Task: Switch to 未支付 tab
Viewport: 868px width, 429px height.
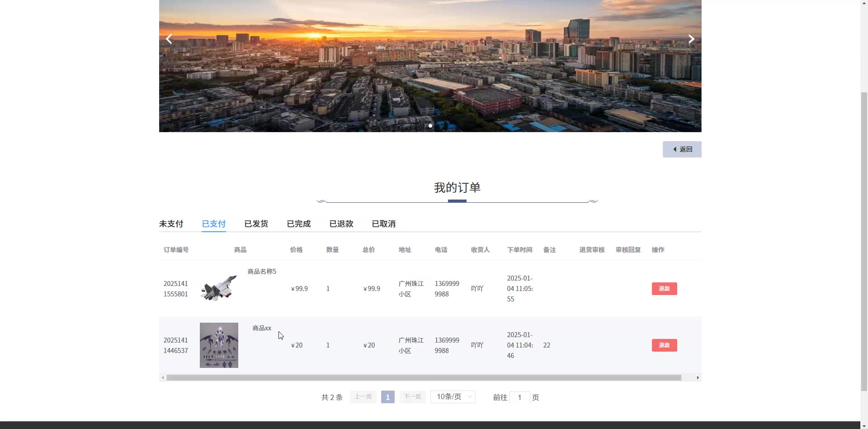Action: click(171, 224)
